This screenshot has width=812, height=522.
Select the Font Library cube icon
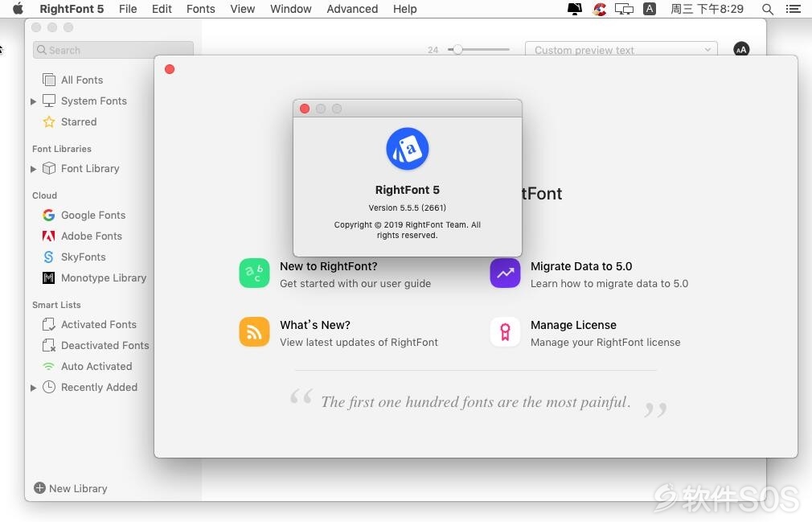click(x=49, y=168)
